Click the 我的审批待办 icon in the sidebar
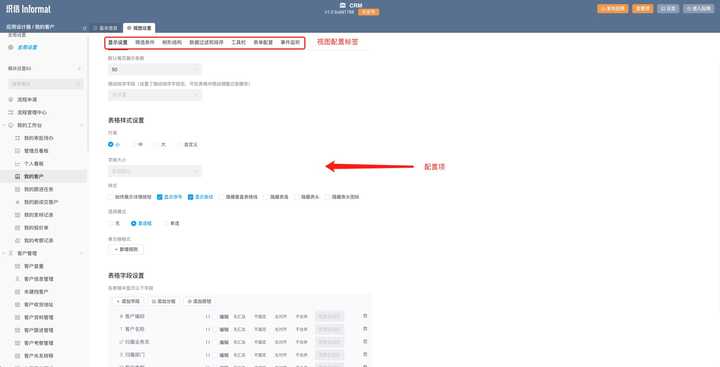720x367 pixels. 17,138
